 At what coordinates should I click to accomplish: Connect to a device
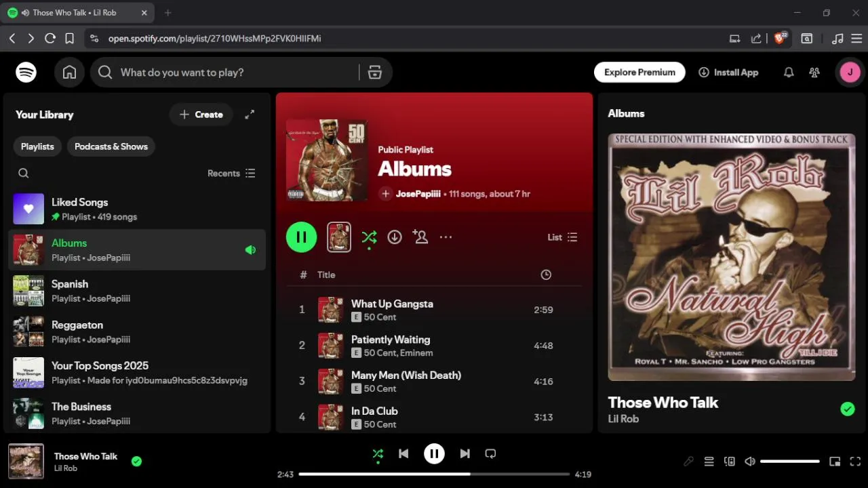[x=730, y=462]
